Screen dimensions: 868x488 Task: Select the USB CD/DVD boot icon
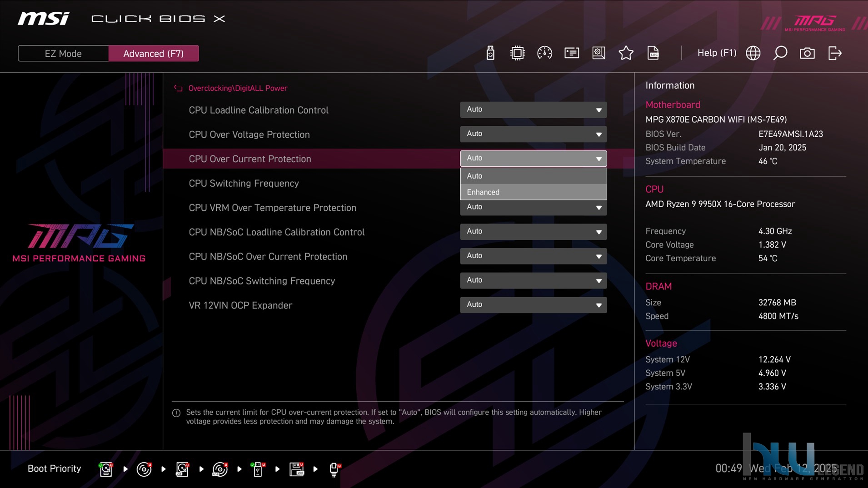coord(220,469)
